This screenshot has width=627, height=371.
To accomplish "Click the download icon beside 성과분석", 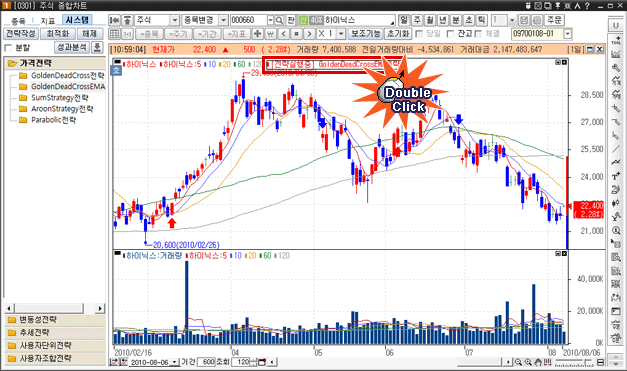I will coord(97,48).
